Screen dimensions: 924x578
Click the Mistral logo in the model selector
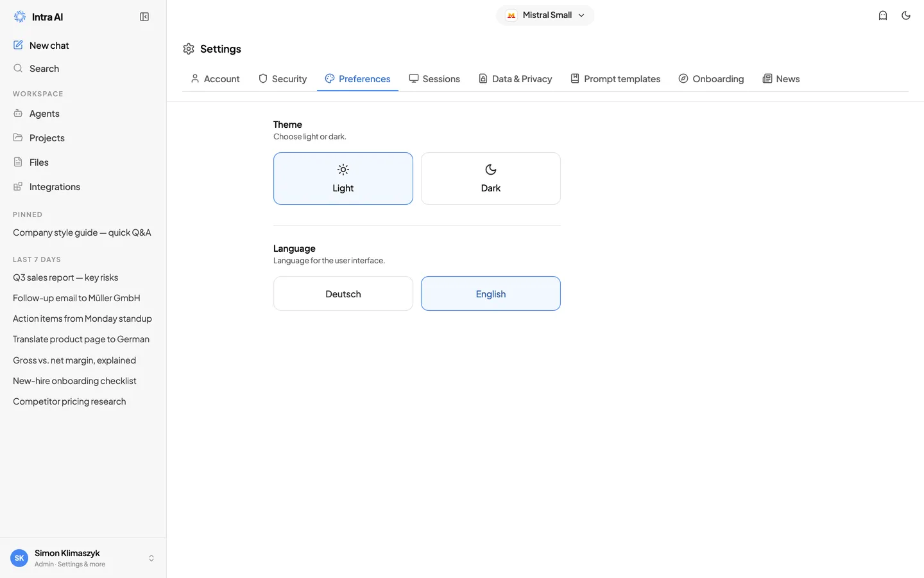pyautogui.click(x=511, y=15)
